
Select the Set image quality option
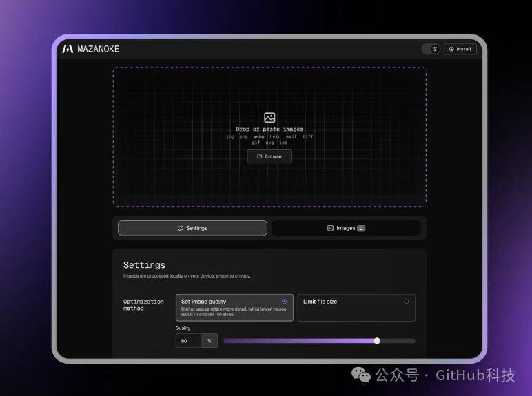(234, 308)
